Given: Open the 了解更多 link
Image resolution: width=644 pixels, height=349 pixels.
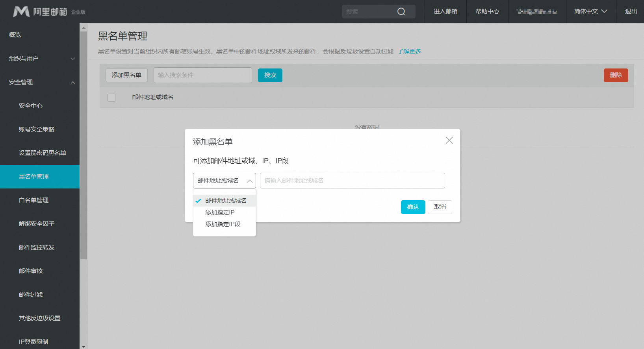Looking at the screenshot, I should tap(409, 52).
